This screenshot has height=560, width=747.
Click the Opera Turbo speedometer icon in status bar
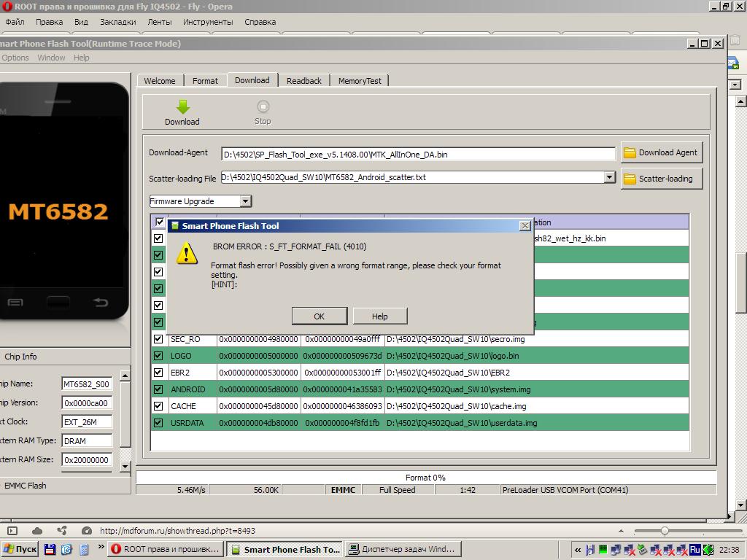(x=87, y=531)
